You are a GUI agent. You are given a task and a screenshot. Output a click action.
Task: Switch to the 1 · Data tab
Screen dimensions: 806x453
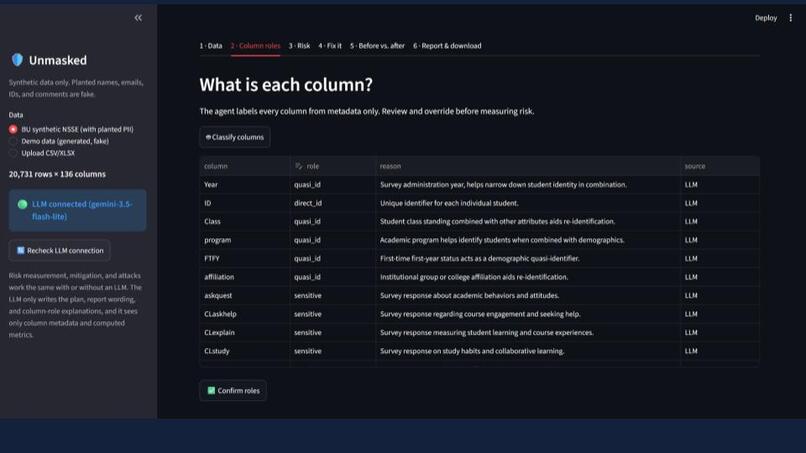click(x=211, y=46)
